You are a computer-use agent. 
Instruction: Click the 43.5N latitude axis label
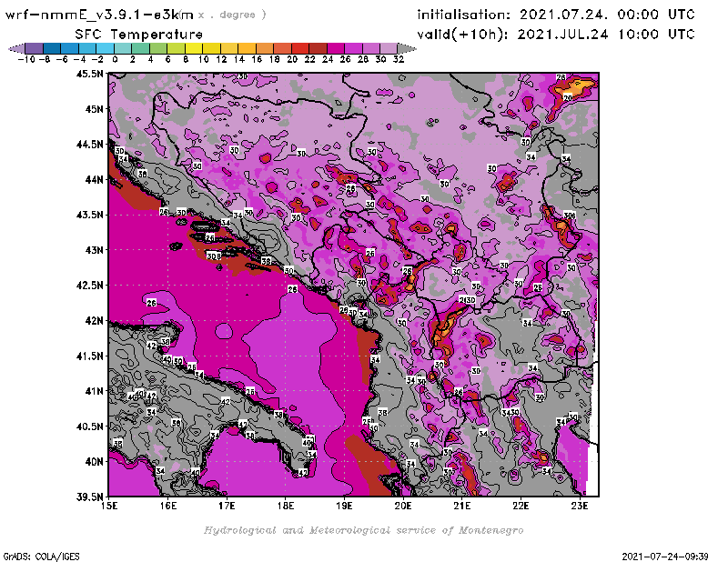pos(89,215)
